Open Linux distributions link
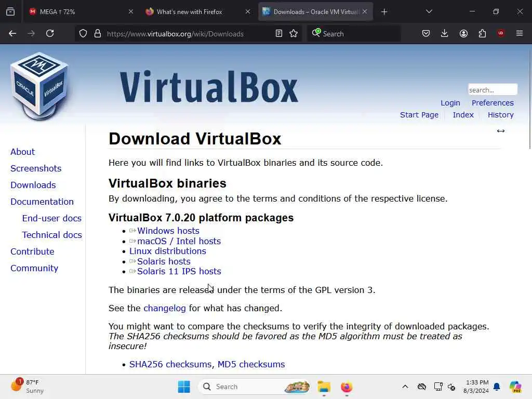Screen dimensions: 532x399 pos(168,251)
